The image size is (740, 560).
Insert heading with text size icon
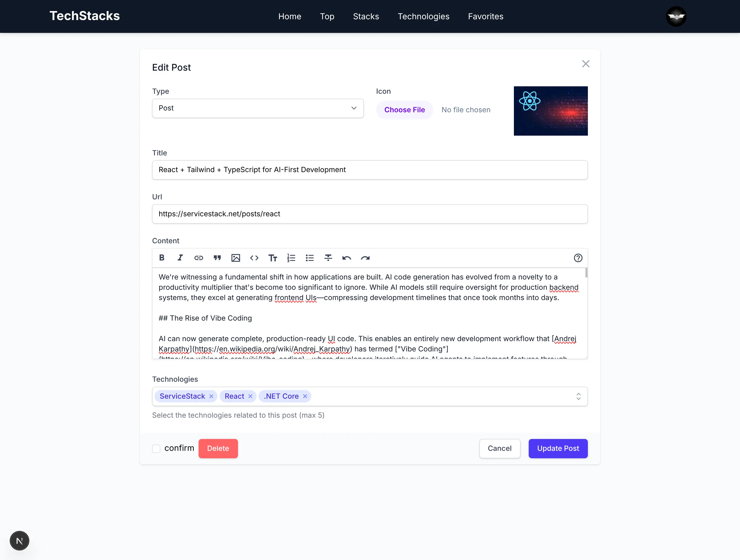tap(273, 258)
